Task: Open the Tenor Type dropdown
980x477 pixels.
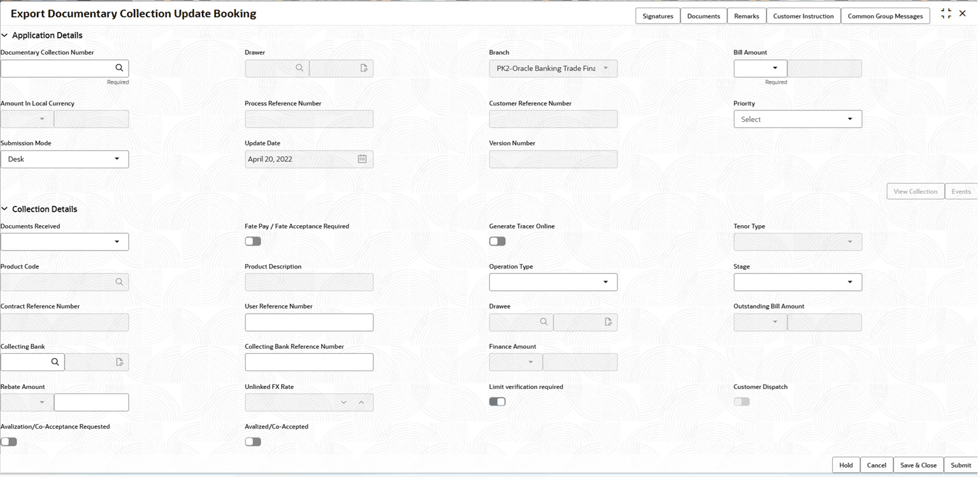Action: pos(798,242)
